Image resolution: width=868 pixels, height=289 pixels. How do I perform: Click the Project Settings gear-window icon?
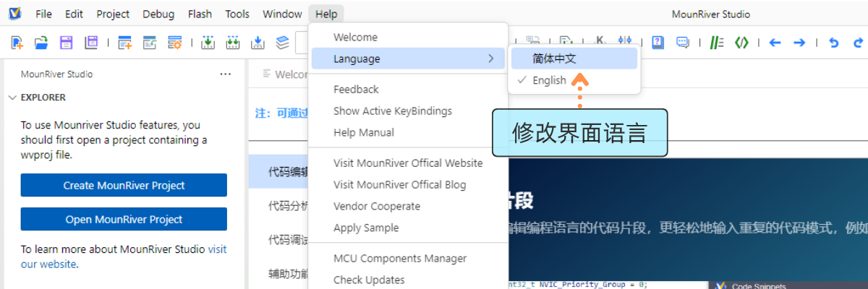point(174,43)
